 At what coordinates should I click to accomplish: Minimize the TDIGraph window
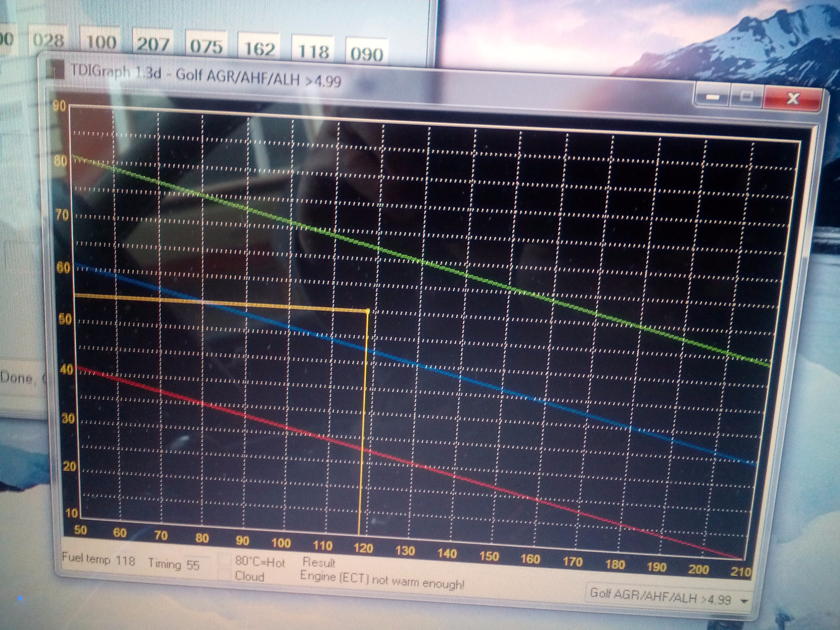click(x=713, y=97)
